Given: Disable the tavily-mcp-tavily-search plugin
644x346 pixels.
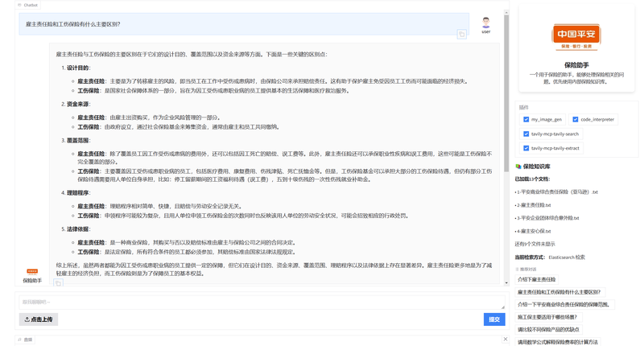Looking at the screenshot, I should tap(526, 134).
